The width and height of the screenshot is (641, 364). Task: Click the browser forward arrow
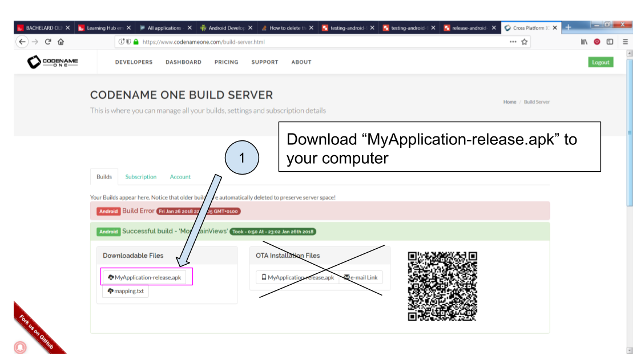tap(35, 42)
